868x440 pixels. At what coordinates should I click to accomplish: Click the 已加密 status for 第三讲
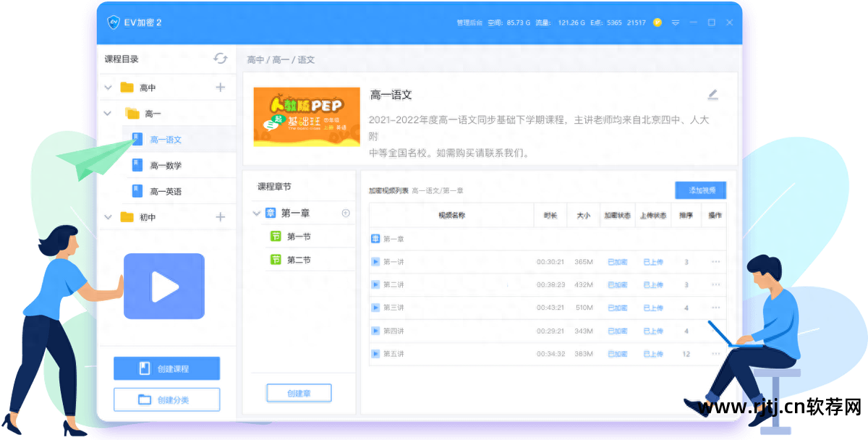click(x=616, y=308)
